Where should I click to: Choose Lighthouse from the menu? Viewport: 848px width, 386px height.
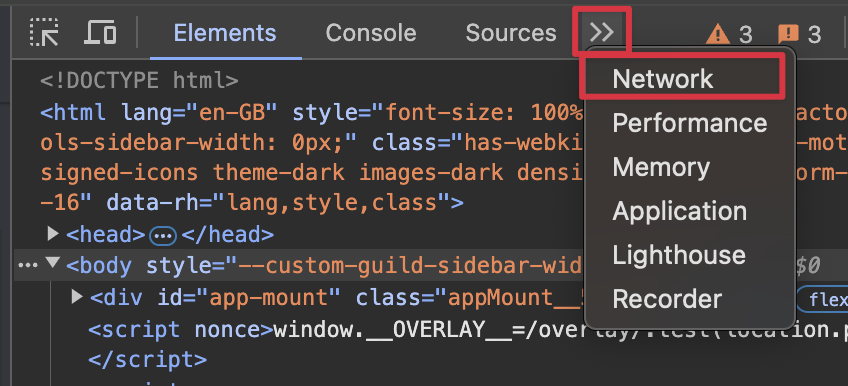(679, 255)
